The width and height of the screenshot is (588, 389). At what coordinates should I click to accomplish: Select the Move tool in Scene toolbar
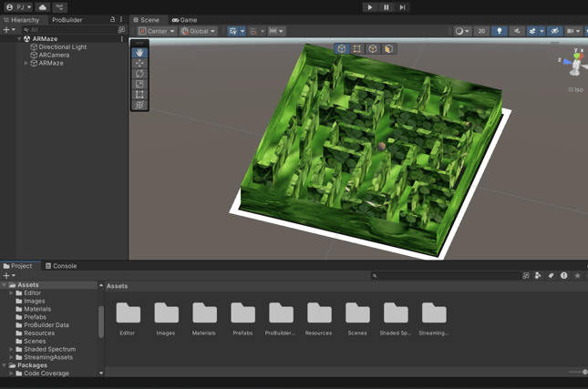coord(139,64)
